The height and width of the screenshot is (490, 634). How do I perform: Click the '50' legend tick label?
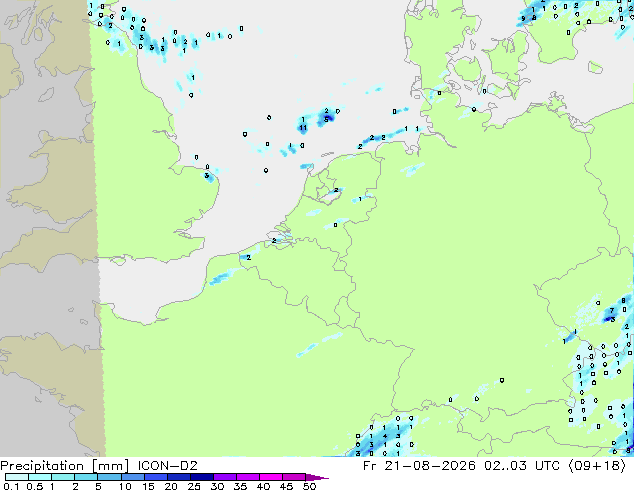[309, 486]
